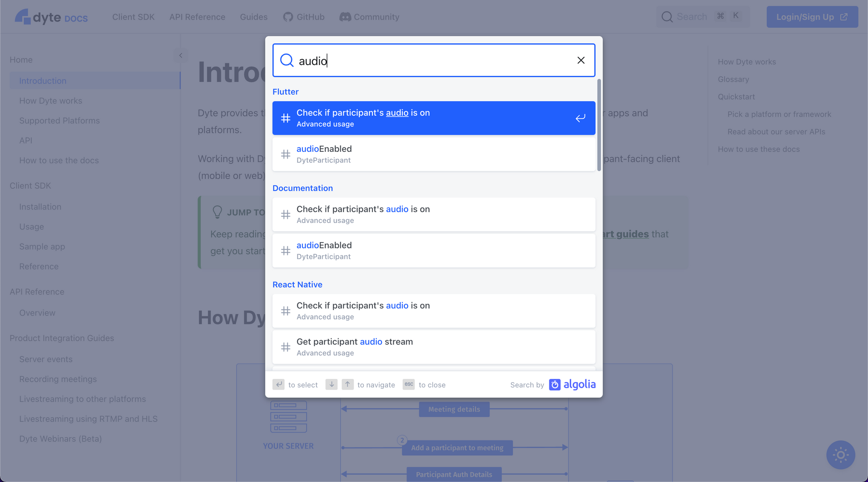Click hash icon beside Flutter audioEnabled
This screenshot has width=868, height=482.
click(x=286, y=154)
